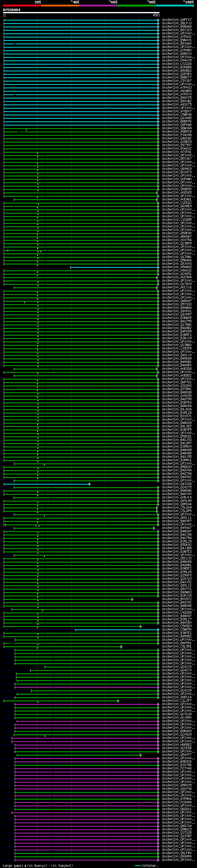The image size is (197, 868).
Task: Open hit UniRef100_Q8LPJ3
Action: point(177,23)
